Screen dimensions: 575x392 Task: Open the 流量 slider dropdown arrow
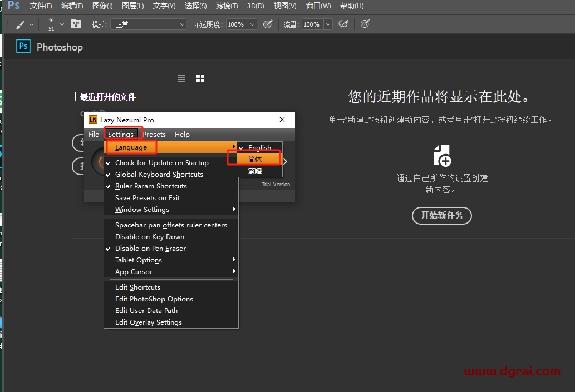click(328, 24)
